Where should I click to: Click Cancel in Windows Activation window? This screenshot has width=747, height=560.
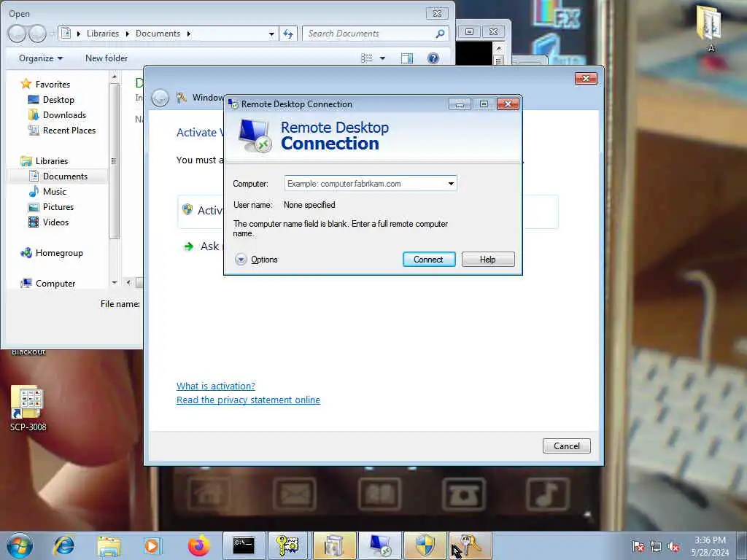click(566, 446)
